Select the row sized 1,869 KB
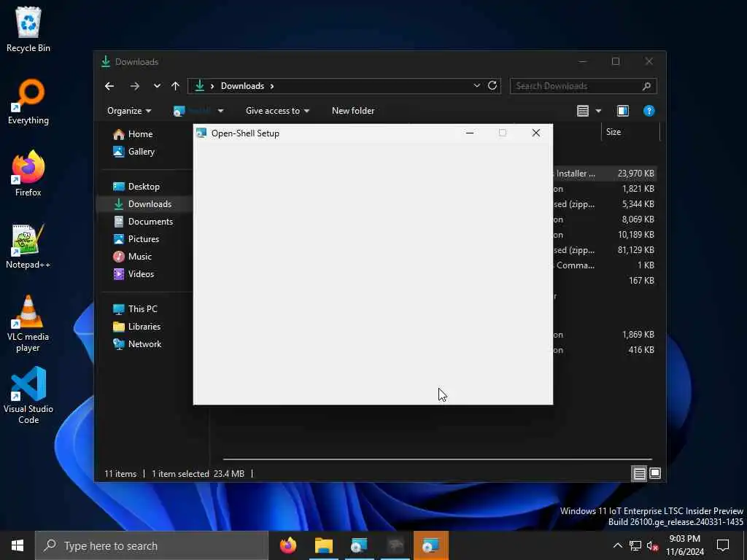The width and height of the screenshot is (747, 560). click(x=605, y=335)
